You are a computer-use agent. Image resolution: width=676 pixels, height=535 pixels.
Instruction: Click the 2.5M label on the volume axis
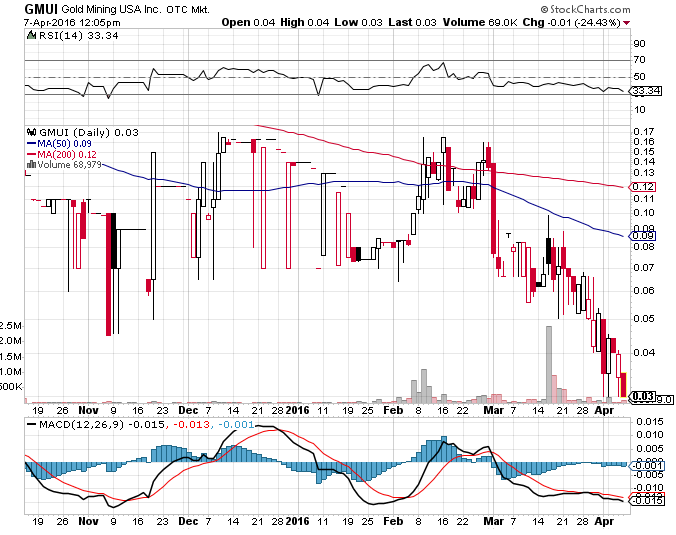pyautogui.click(x=11, y=325)
